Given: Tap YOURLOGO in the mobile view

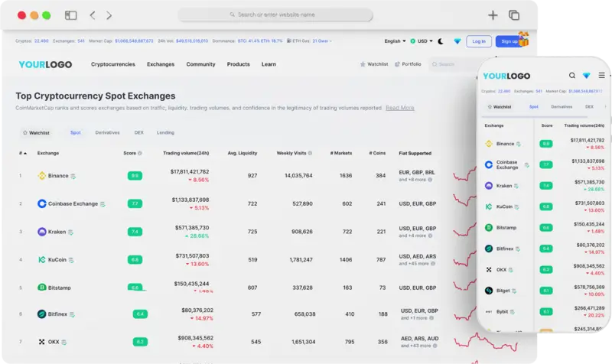Looking at the screenshot, I should tap(506, 76).
